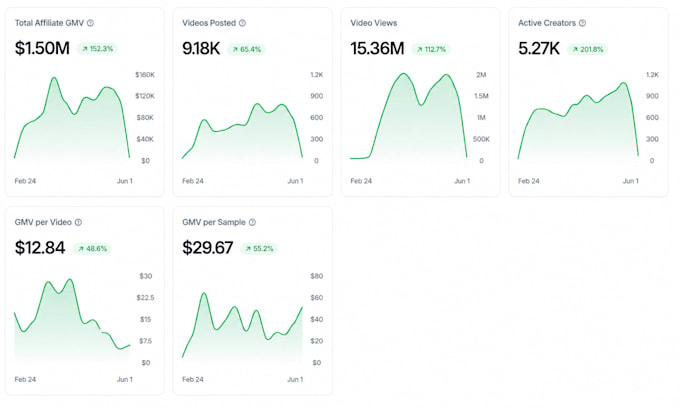This screenshot has height=408, width=680.
Task: Click the $40K axis label
Action: (145, 139)
